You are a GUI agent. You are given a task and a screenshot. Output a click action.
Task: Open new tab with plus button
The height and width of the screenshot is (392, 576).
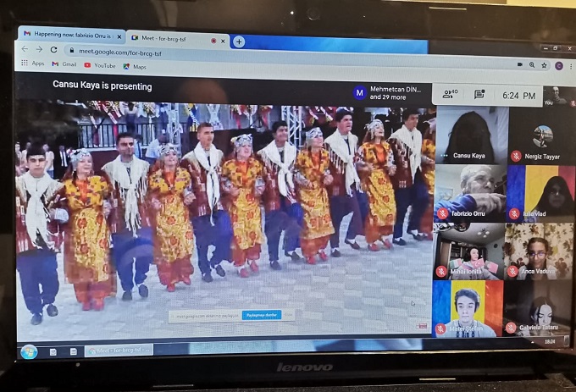(x=239, y=41)
